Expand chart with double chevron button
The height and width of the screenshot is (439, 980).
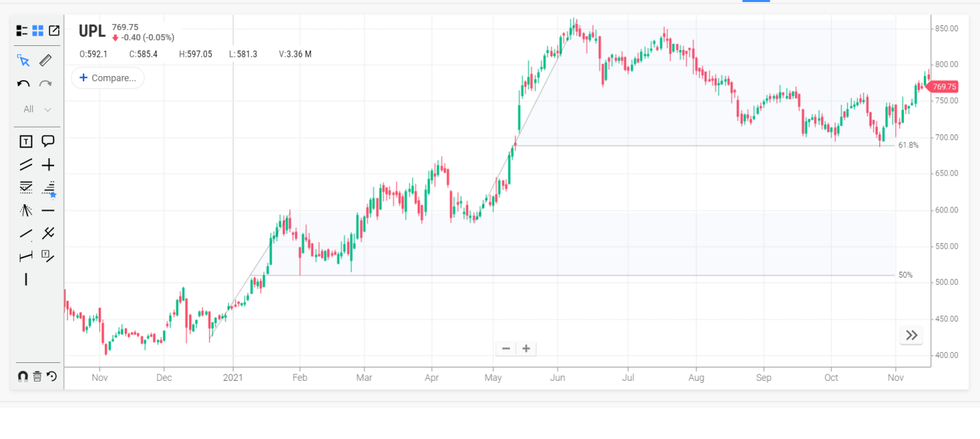[x=911, y=335]
